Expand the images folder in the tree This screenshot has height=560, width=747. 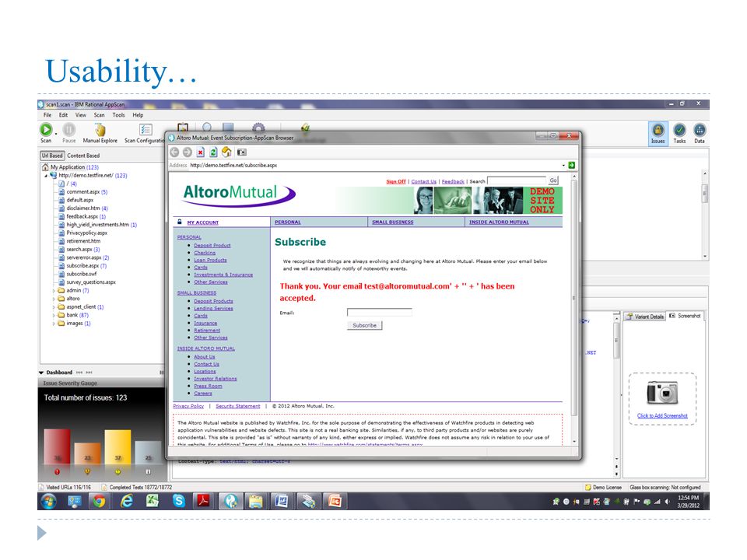coord(54,324)
